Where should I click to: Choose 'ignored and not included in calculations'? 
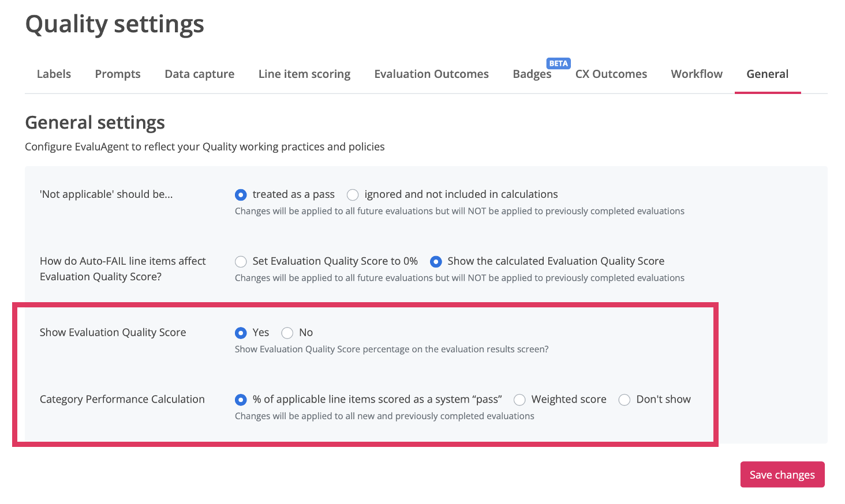coord(353,195)
